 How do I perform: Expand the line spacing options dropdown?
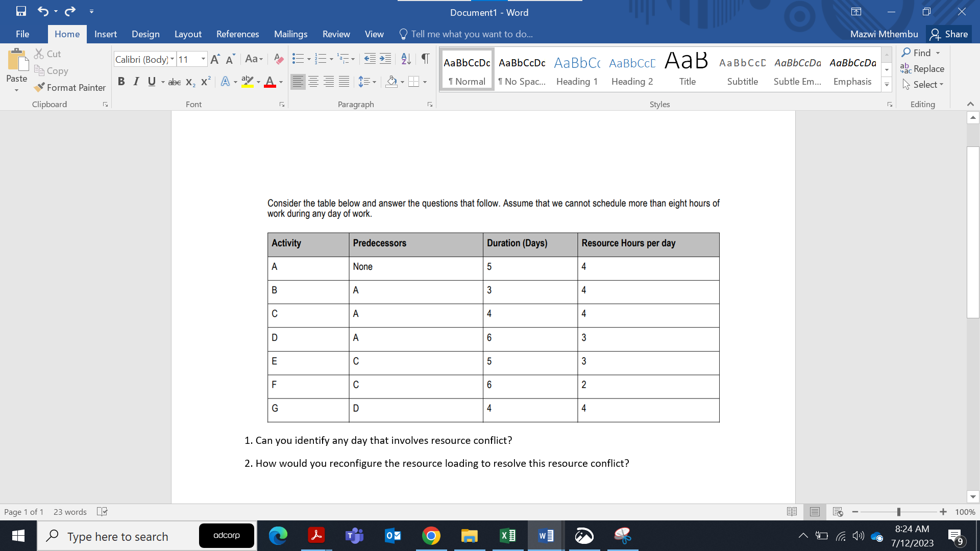tap(374, 81)
